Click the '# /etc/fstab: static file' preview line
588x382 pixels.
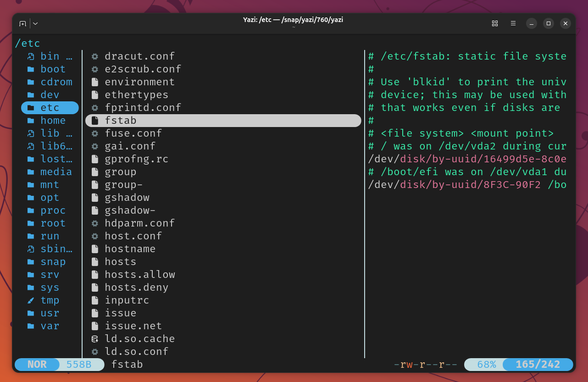(467, 56)
